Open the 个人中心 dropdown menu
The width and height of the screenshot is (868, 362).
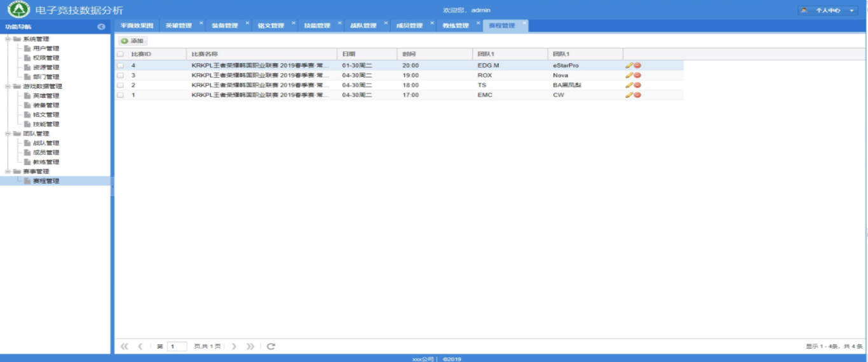click(x=836, y=11)
